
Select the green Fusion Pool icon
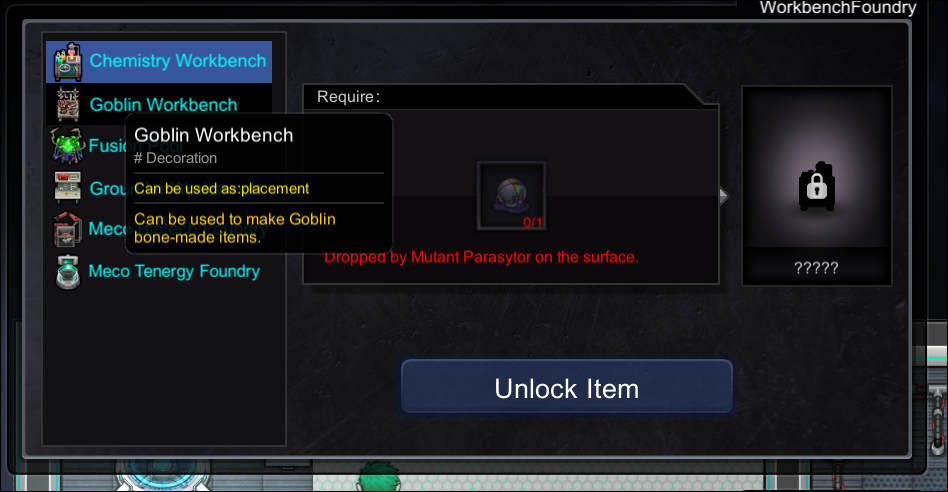[68, 146]
